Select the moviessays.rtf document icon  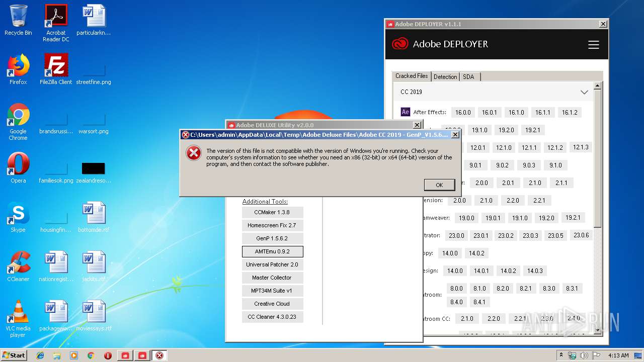point(94,316)
